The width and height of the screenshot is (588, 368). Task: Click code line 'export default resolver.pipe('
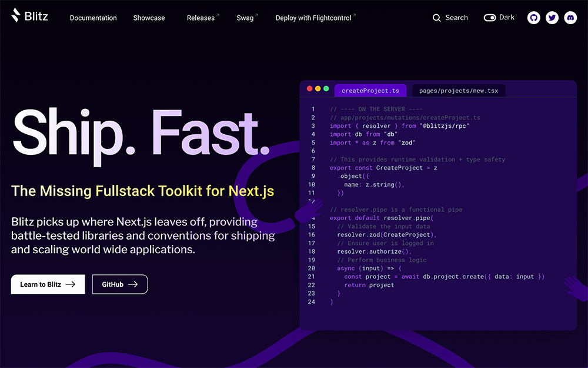pyautogui.click(x=382, y=218)
